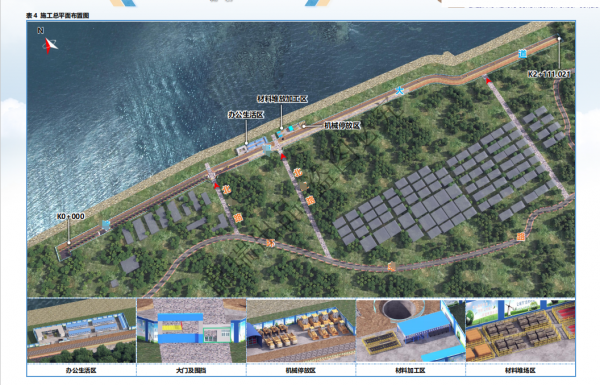Open the 材料加工区 processing area thumbnail

coord(411,331)
